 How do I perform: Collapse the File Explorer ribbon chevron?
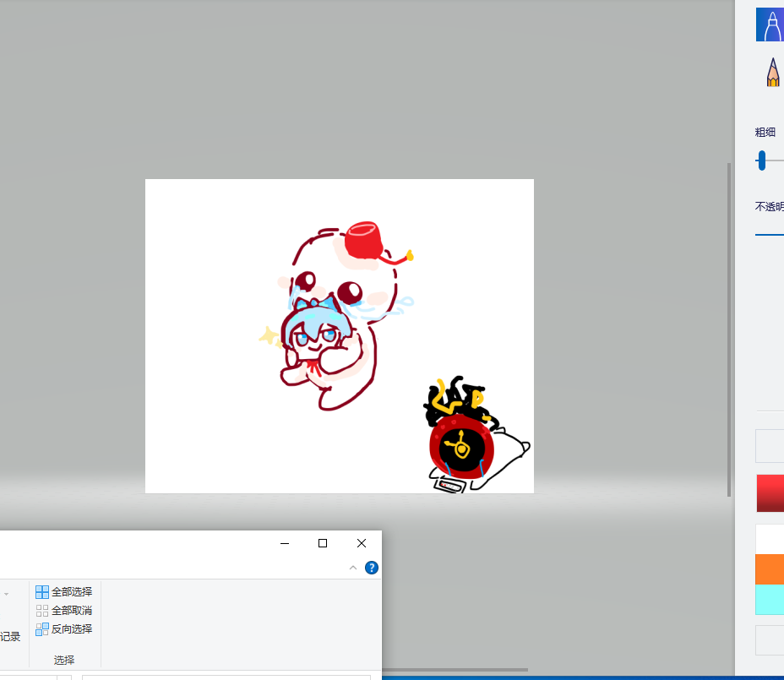point(353,568)
